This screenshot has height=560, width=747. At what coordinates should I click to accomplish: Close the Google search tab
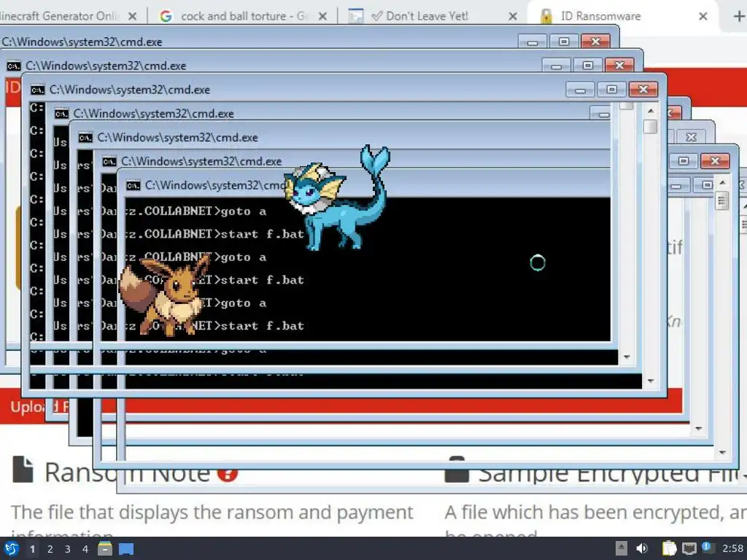322,16
